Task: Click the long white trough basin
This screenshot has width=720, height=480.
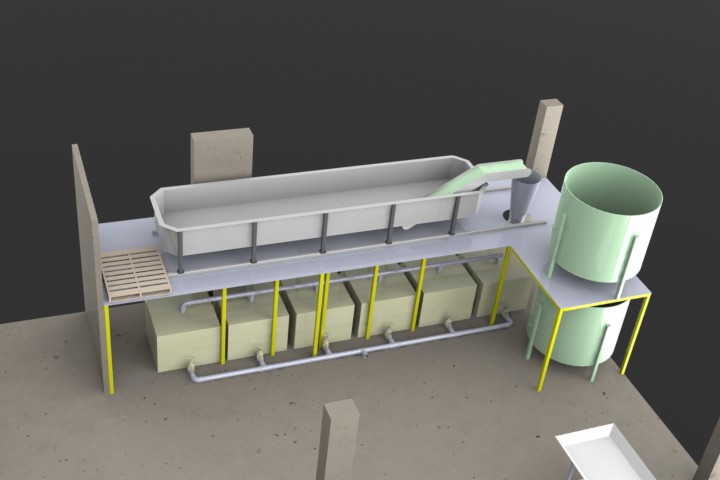Action: [x=317, y=205]
